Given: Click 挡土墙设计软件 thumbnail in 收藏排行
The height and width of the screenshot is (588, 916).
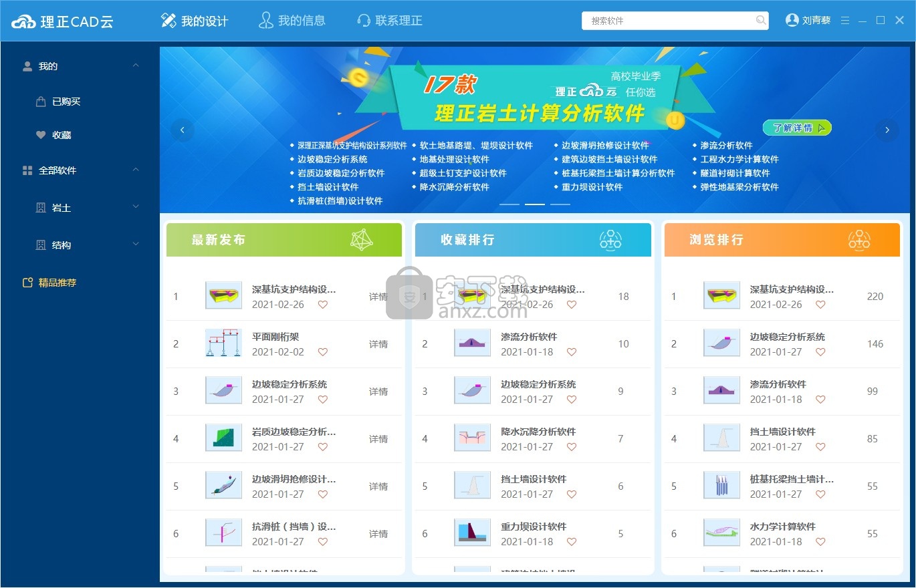Looking at the screenshot, I should pyautogui.click(x=472, y=485).
